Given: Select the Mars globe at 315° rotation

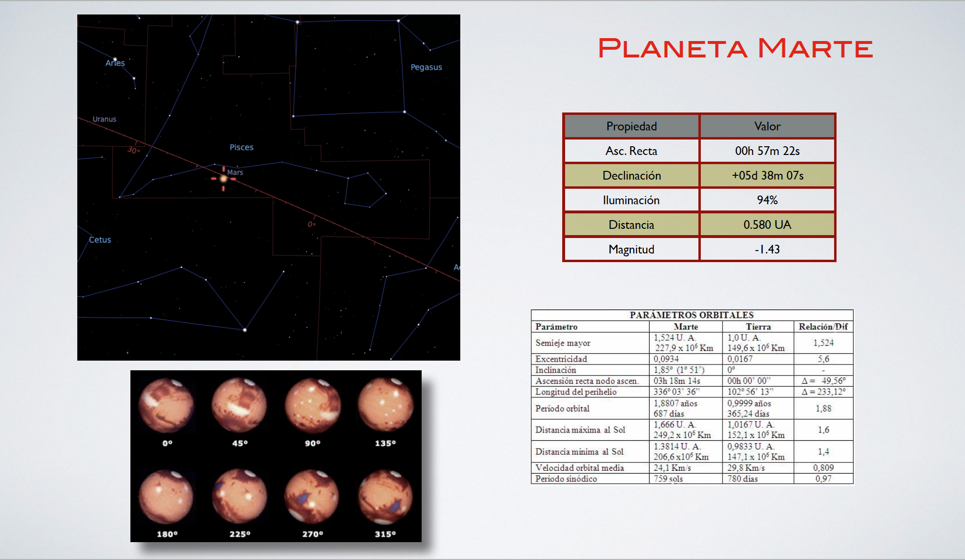Looking at the screenshot, I should (x=385, y=497).
